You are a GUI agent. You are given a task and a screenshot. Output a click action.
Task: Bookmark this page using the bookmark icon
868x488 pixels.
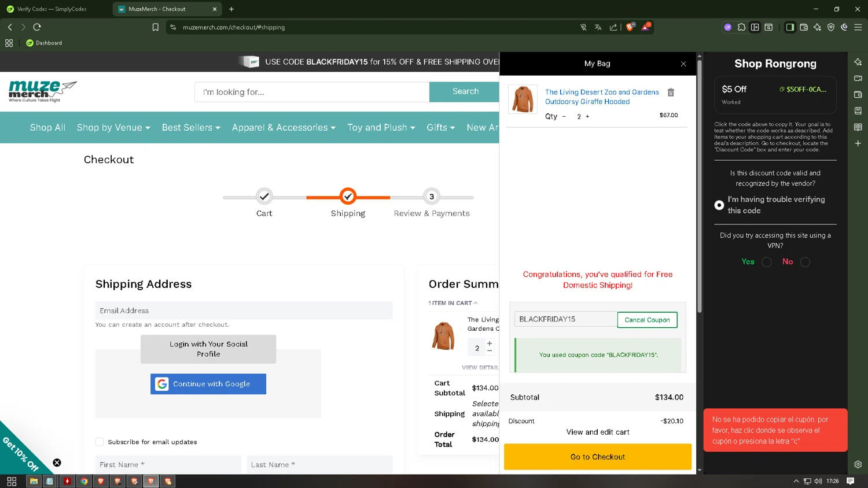[x=155, y=27]
